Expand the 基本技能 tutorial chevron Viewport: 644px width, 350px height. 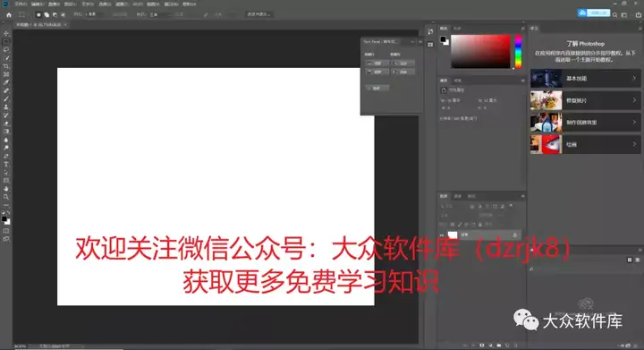click(x=634, y=78)
